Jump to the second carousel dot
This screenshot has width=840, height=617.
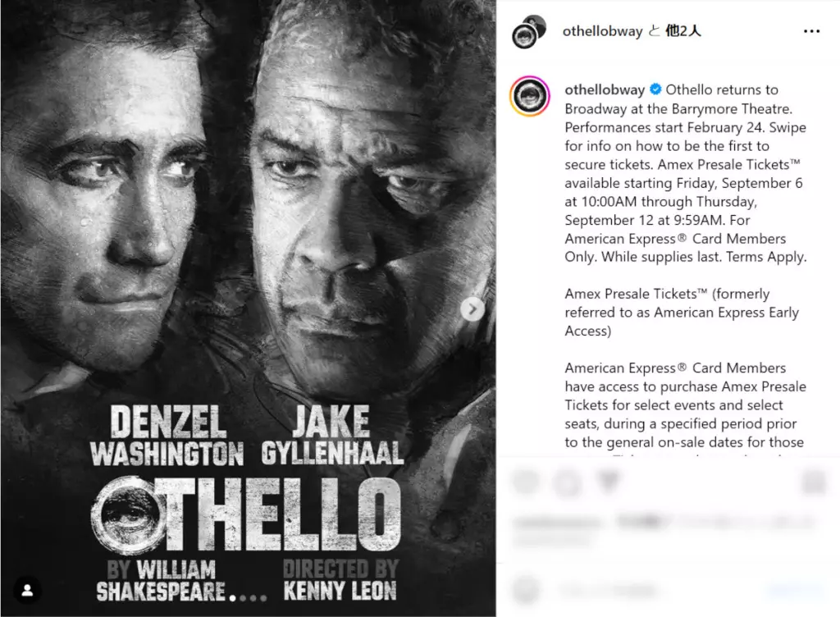242,598
